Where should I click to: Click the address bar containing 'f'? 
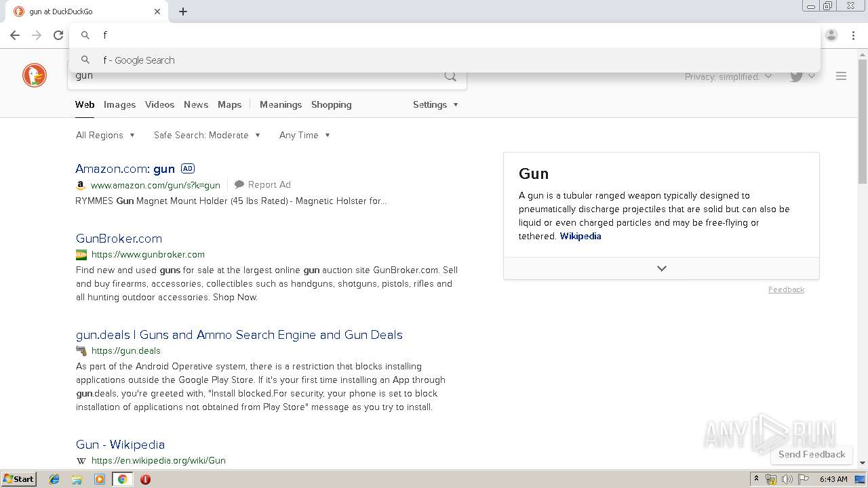(444, 35)
